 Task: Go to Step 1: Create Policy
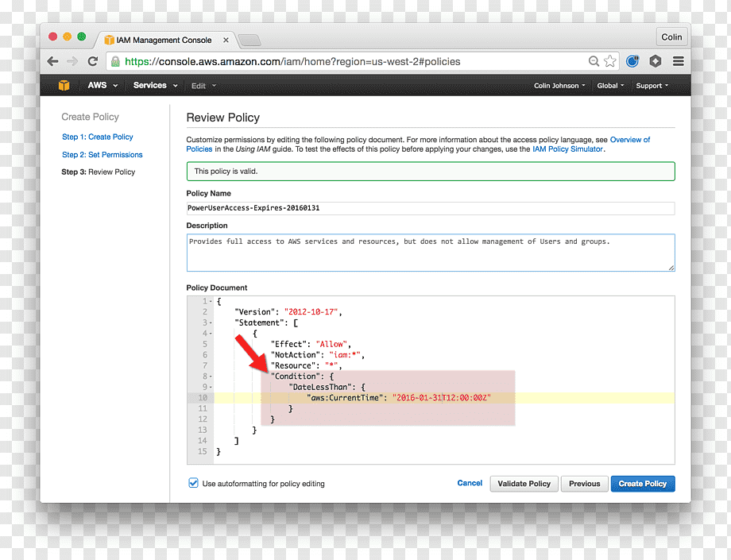click(98, 137)
